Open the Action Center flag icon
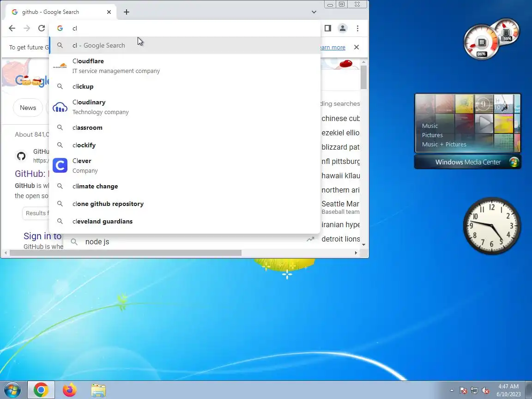Image resolution: width=532 pixels, height=399 pixels. coord(463,391)
